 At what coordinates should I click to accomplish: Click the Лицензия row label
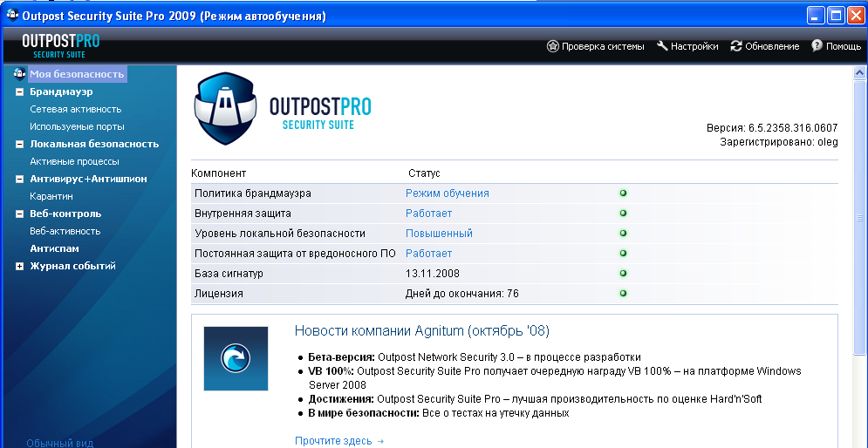coord(219,293)
